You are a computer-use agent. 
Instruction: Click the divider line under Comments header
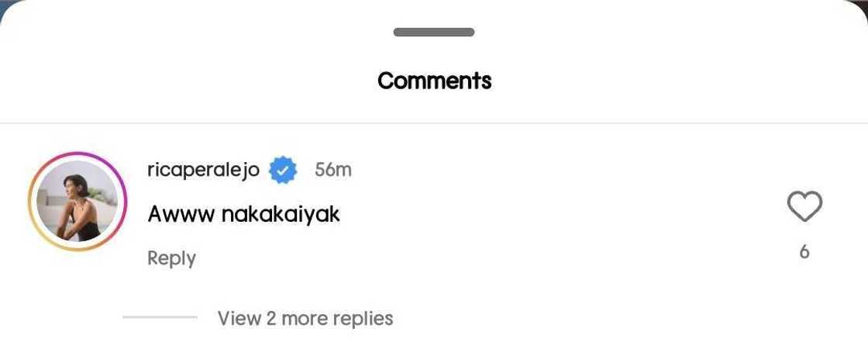point(434,123)
